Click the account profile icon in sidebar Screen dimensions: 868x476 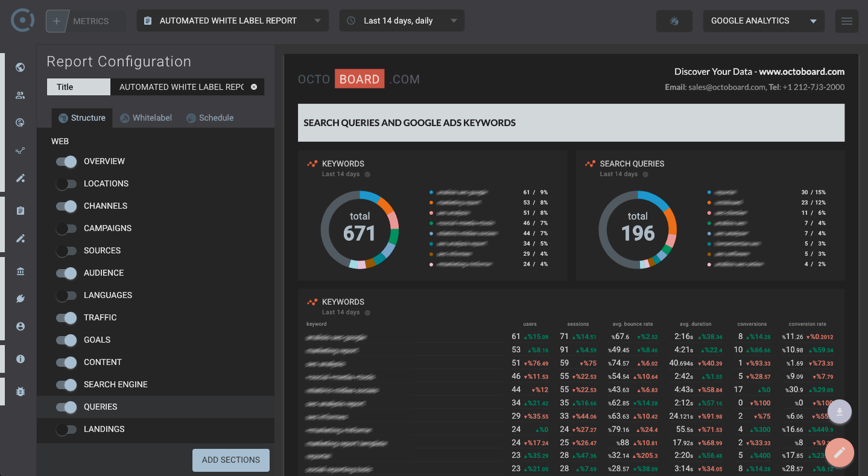[21, 326]
